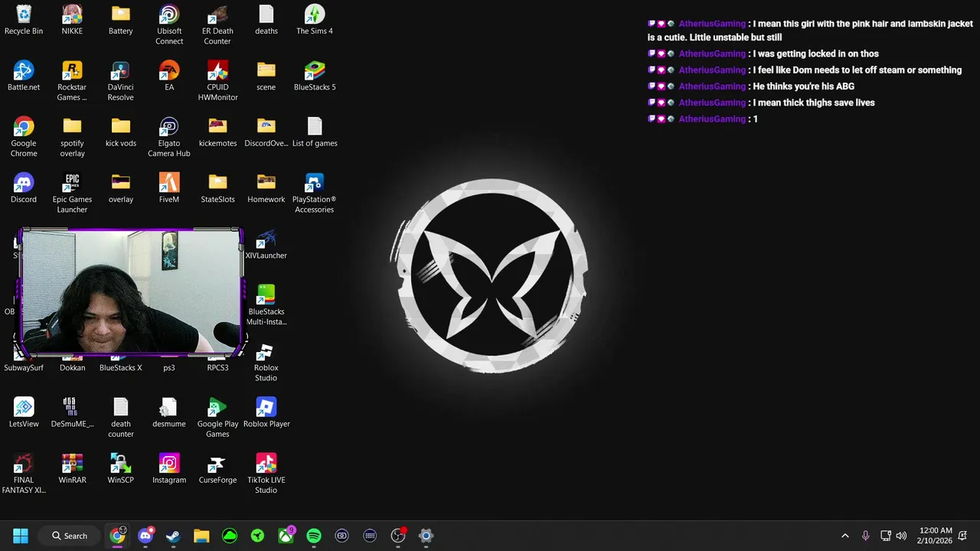Open the StateSlots folder
980x551 pixels.
(217, 189)
